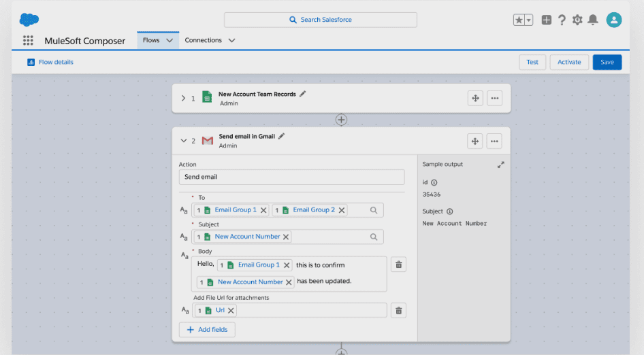Add a step between steps 1 and 2
The width and height of the screenshot is (644, 355).
pyautogui.click(x=341, y=120)
